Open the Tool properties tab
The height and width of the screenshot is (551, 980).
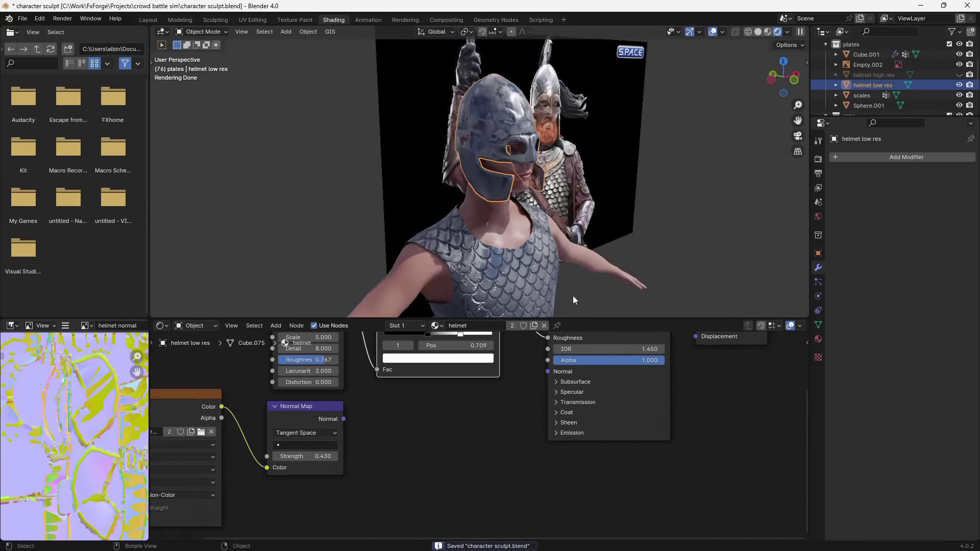click(818, 140)
